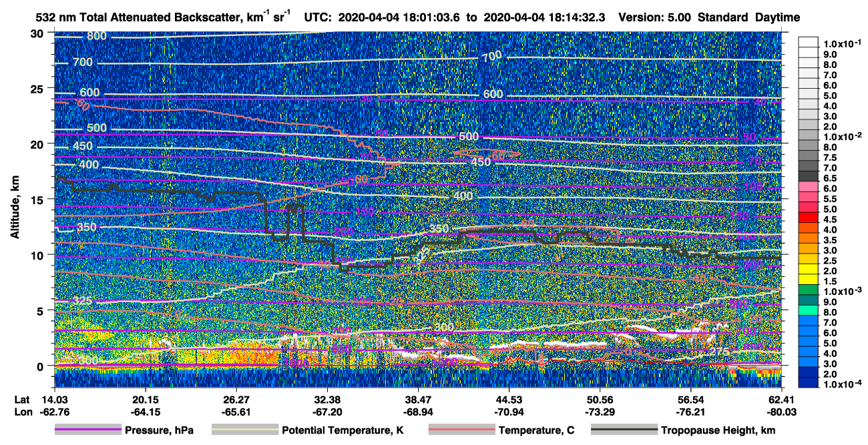Click the latitude value 26.27
Image resolution: width=868 pixels, height=445 pixels.
pyautogui.click(x=236, y=400)
